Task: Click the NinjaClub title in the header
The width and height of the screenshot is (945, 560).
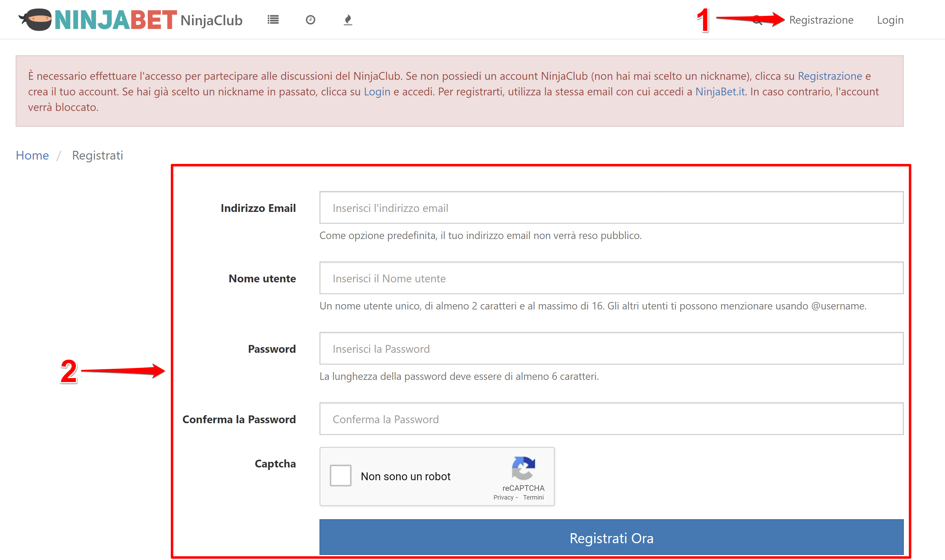Action: coord(211,20)
